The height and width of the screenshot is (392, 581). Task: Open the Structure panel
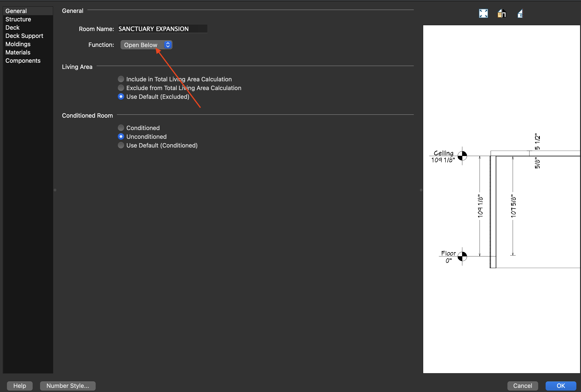tap(18, 19)
